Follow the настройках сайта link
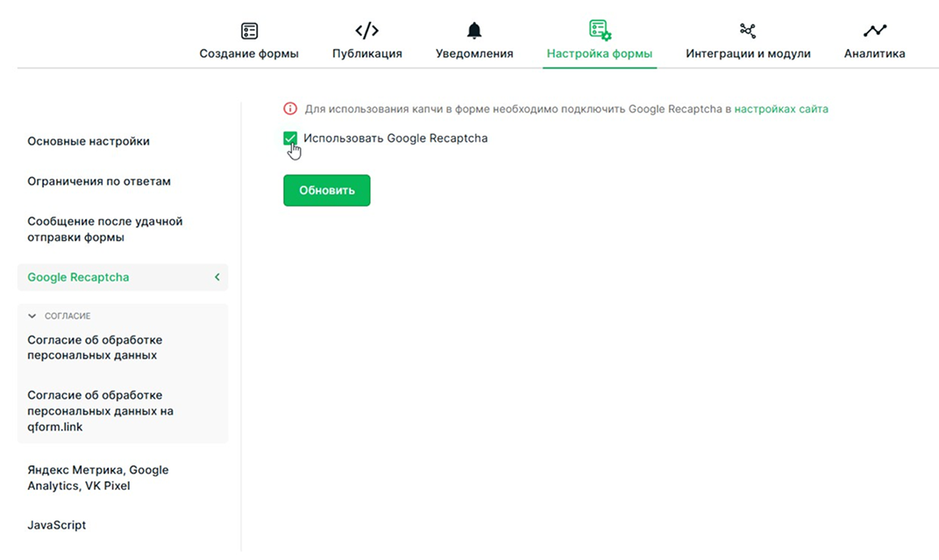Screen dimensions: 939x560 pyautogui.click(x=780, y=110)
